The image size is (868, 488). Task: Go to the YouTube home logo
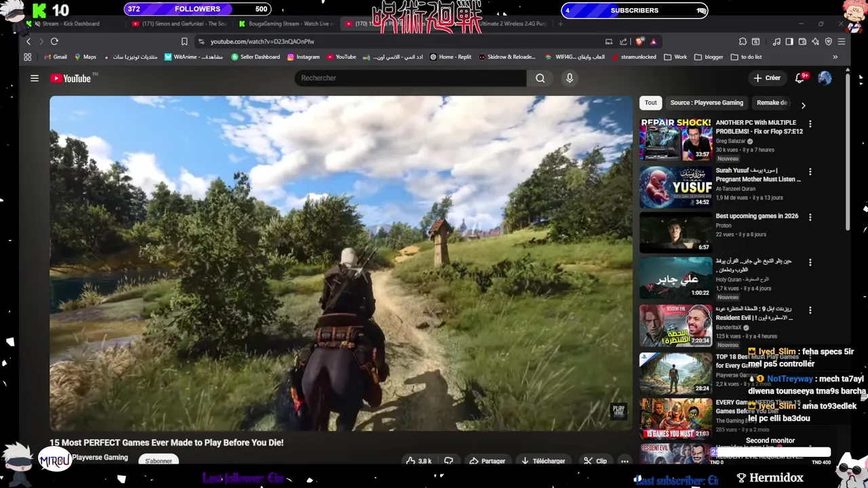(71, 78)
